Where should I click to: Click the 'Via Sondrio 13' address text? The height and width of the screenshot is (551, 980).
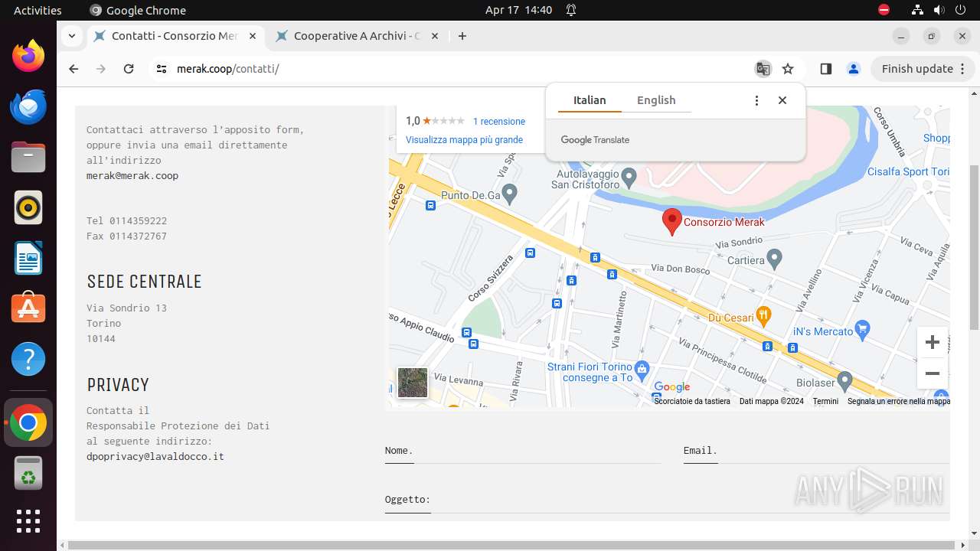[x=126, y=308]
